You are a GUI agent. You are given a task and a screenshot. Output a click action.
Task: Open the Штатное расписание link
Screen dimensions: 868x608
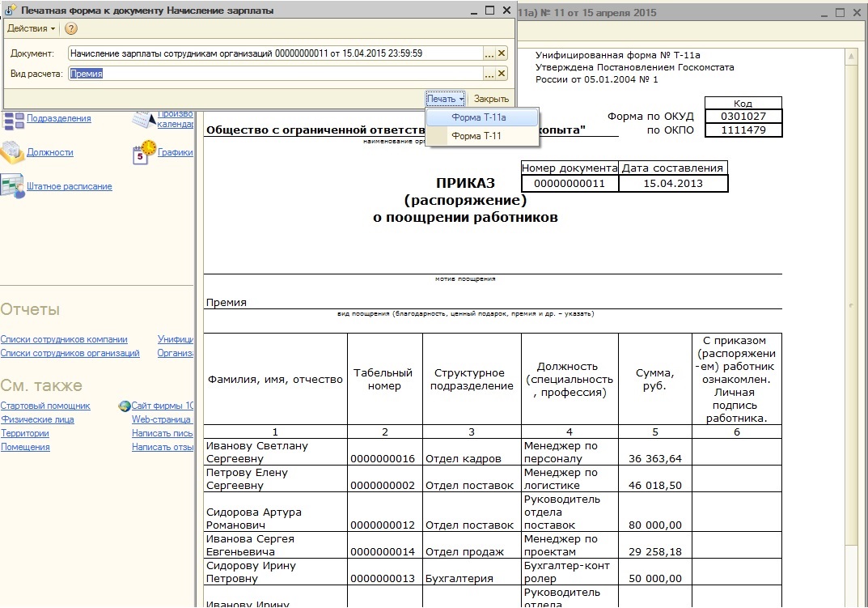[x=70, y=187]
